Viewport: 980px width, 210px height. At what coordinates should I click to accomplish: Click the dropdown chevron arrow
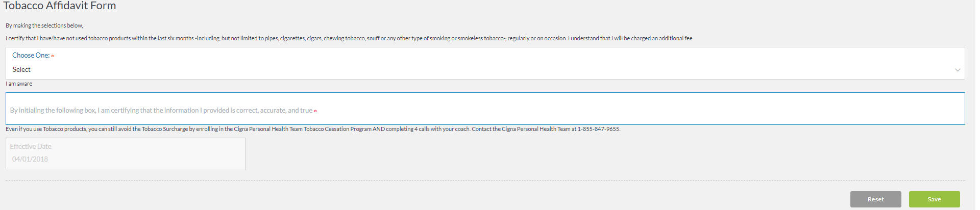click(958, 70)
